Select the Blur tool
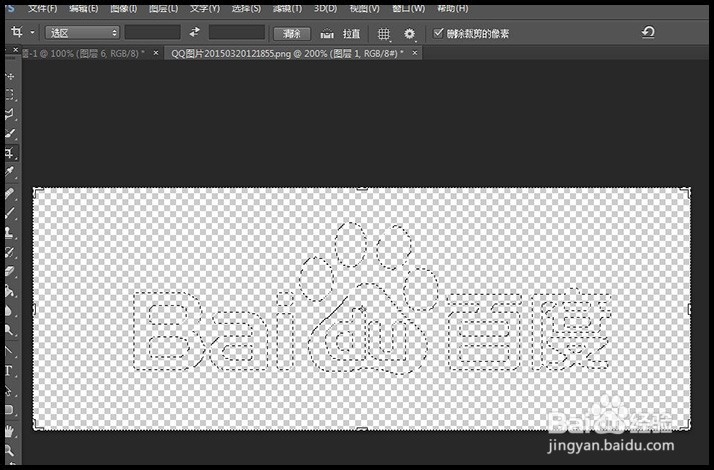The width and height of the screenshot is (714, 470). (9, 311)
